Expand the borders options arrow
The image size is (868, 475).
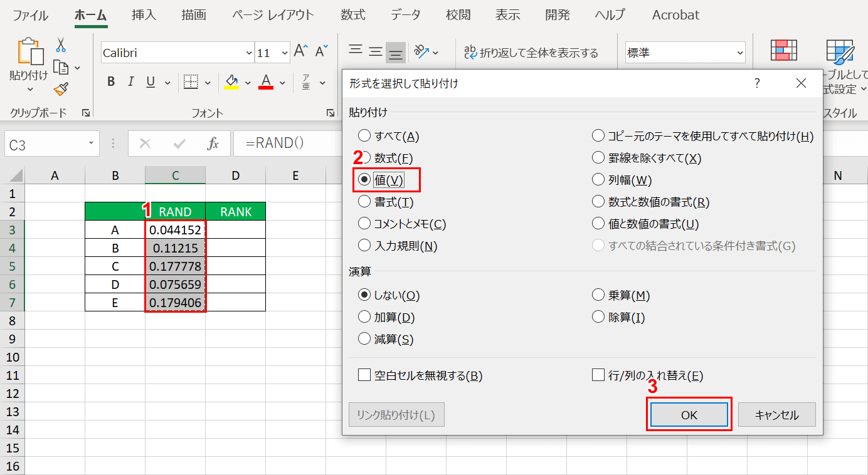pyautogui.click(x=208, y=82)
